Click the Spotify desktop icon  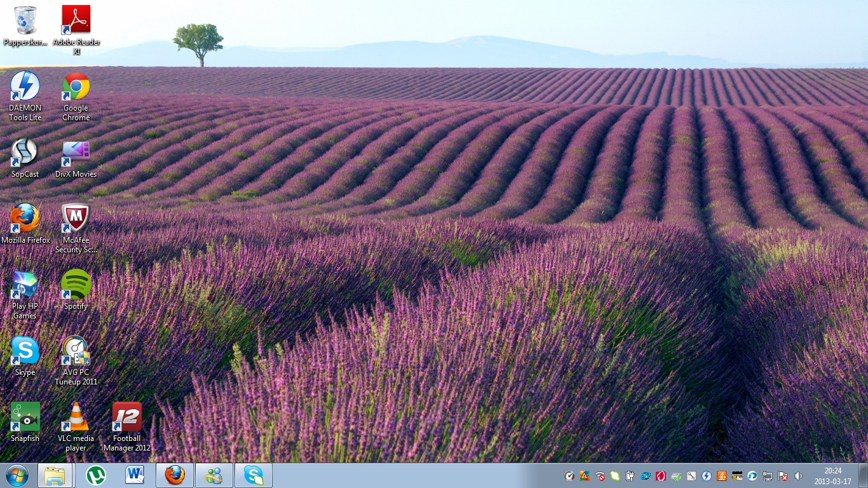coord(76,285)
